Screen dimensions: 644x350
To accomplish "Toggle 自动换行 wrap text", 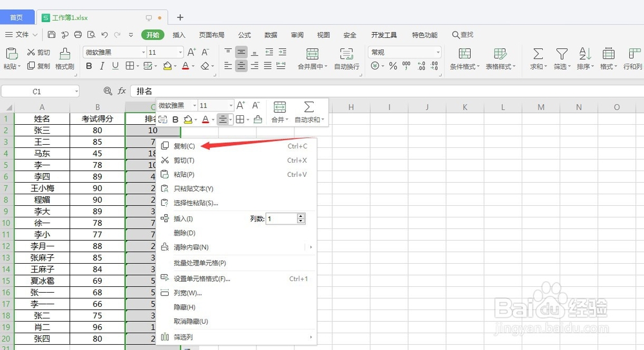I will click(x=346, y=59).
